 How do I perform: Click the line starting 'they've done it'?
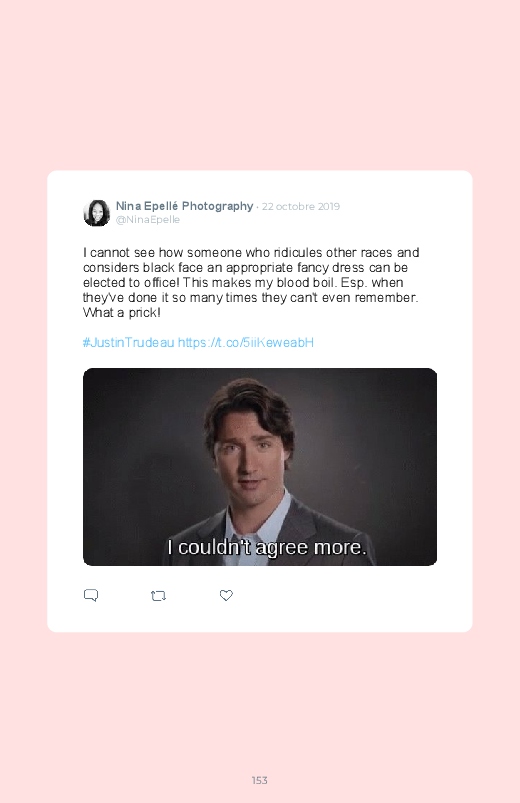coord(251,298)
